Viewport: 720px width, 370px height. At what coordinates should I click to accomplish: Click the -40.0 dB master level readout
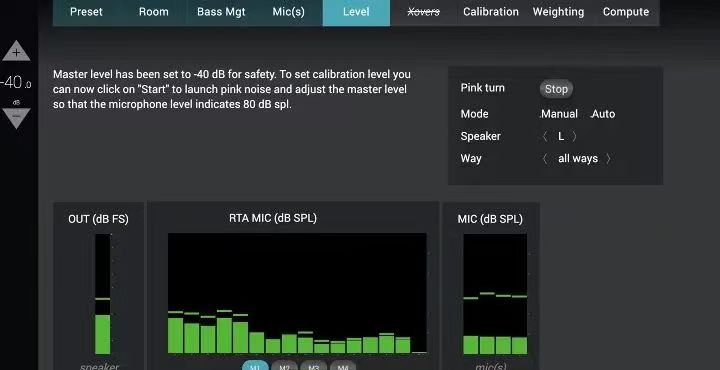point(16,83)
